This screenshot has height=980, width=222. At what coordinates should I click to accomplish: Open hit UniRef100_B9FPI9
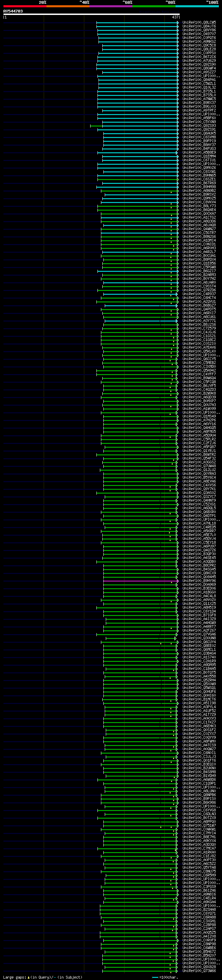[x=199, y=141]
